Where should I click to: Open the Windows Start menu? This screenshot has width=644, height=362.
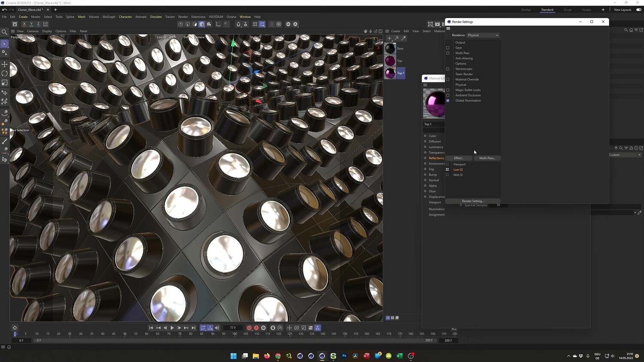tap(233, 356)
